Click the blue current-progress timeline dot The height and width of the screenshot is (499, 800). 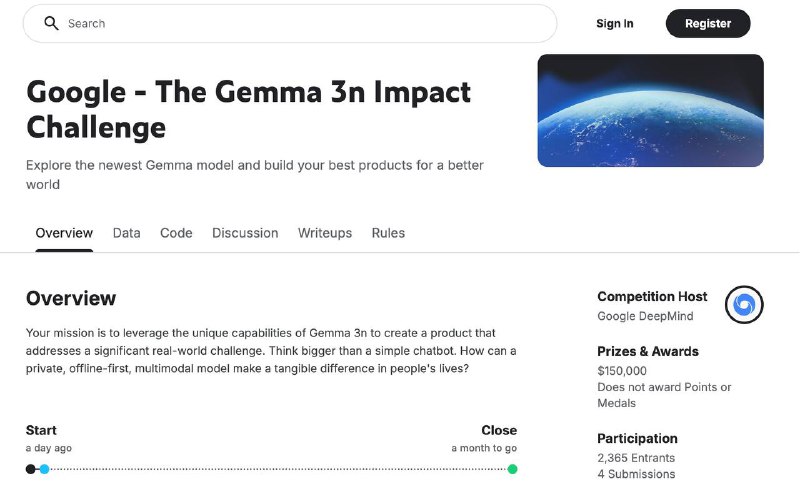[x=44, y=469]
